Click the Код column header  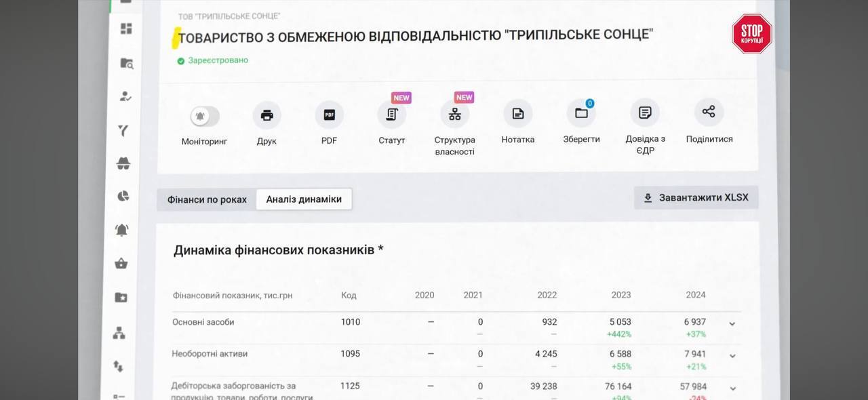pos(349,296)
